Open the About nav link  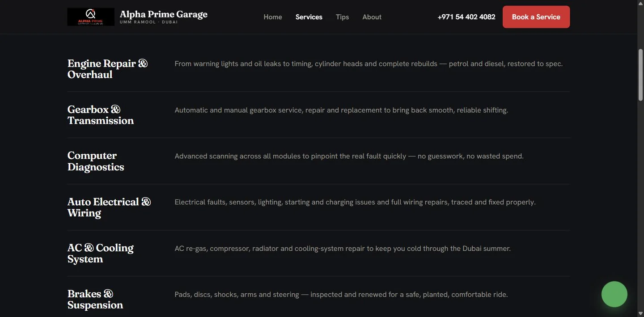372,17
